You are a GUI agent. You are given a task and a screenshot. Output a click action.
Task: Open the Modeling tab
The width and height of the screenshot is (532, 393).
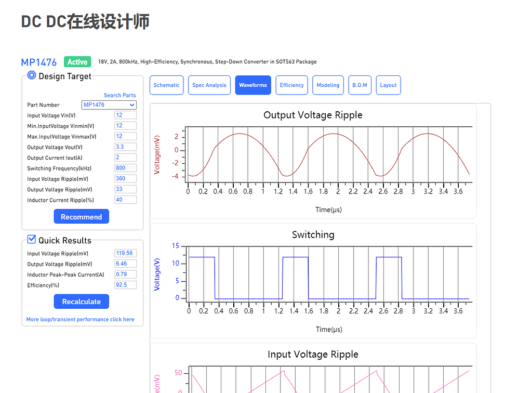click(x=328, y=85)
